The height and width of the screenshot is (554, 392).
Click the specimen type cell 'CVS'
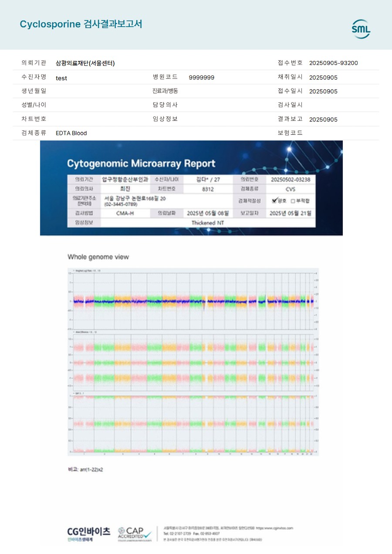(291, 190)
